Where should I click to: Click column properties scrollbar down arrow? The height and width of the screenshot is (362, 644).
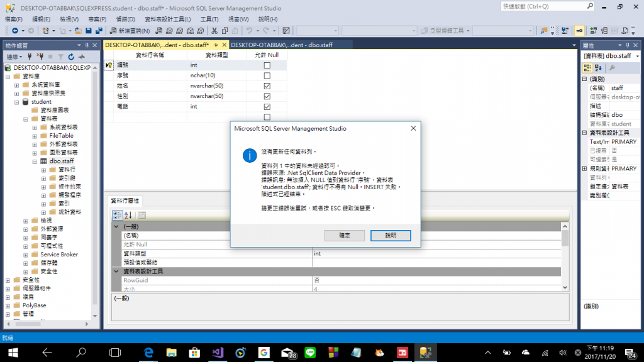click(x=565, y=288)
